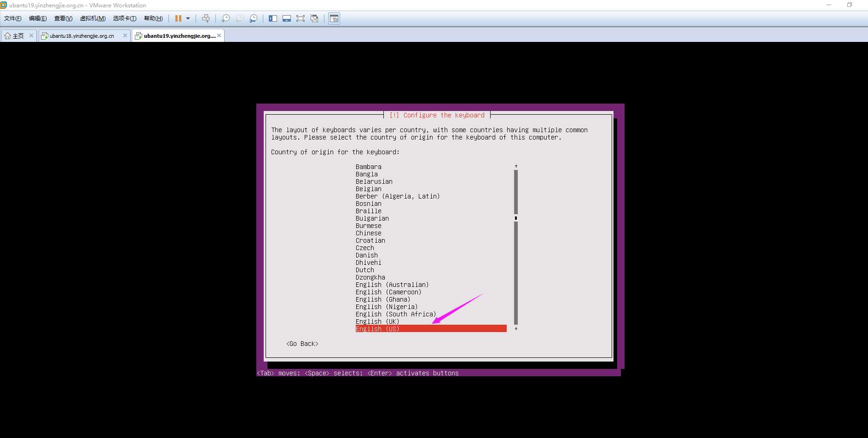Select Croatian in the keyboard list

[x=370, y=240]
